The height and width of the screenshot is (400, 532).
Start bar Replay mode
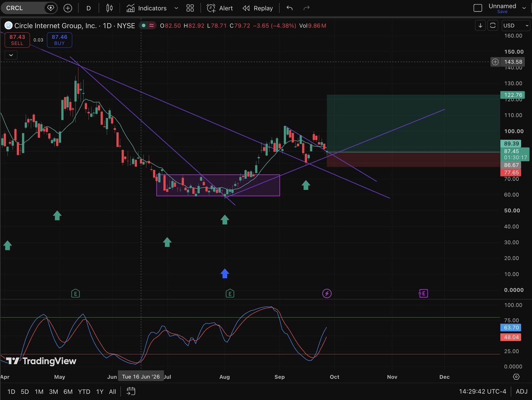pyautogui.click(x=258, y=8)
